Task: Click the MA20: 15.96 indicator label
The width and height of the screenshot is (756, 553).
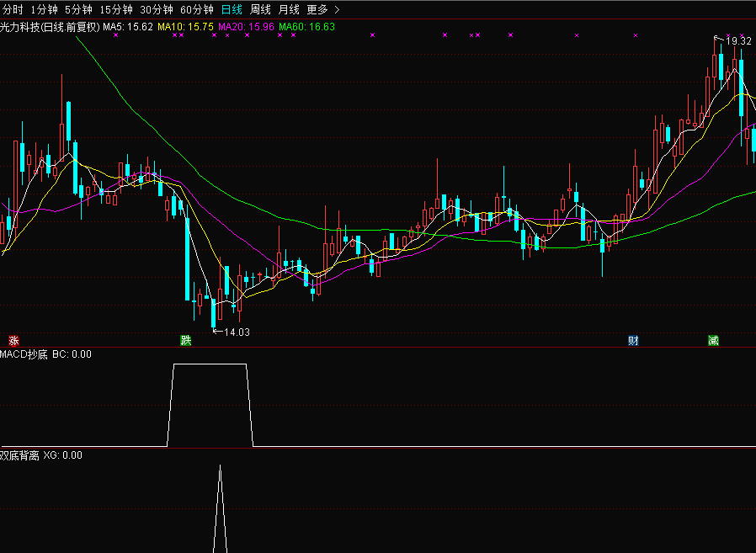Action: pyautogui.click(x=246, y=27)
